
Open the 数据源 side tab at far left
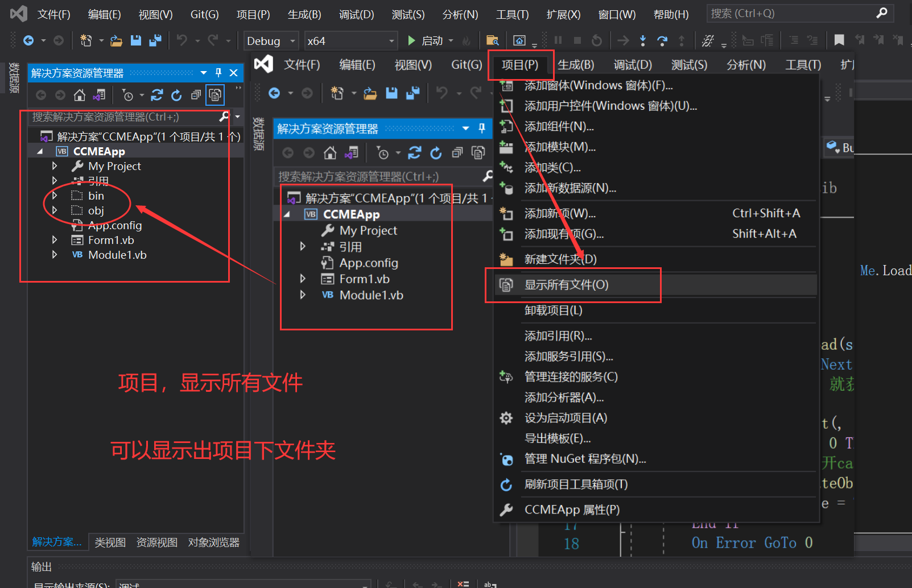[x=14, y=78]
